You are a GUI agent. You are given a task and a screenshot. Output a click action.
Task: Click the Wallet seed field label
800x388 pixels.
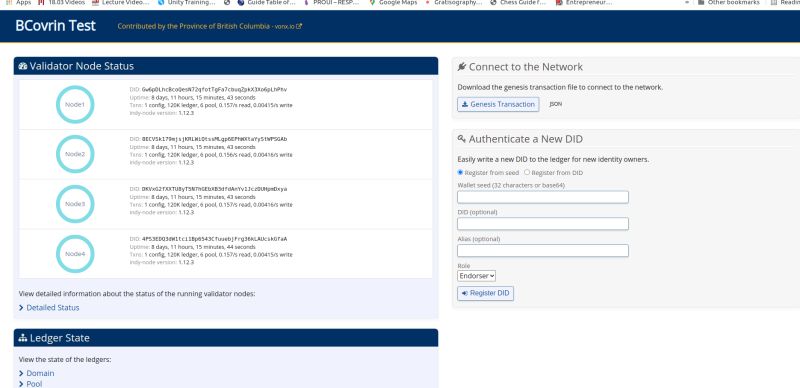[x=511, y=185]
